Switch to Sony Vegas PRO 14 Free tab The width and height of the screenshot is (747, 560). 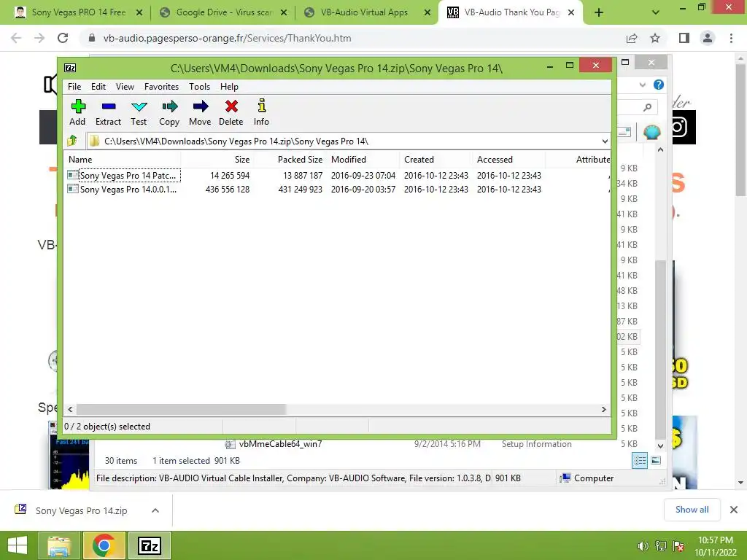coord(78,12)
